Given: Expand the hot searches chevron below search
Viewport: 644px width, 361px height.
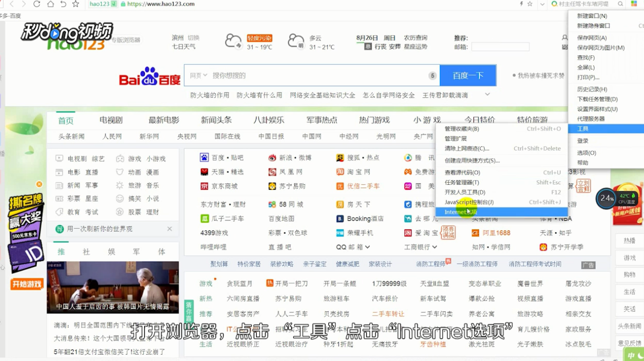Looking at the screenshot, I should [487, 95].
